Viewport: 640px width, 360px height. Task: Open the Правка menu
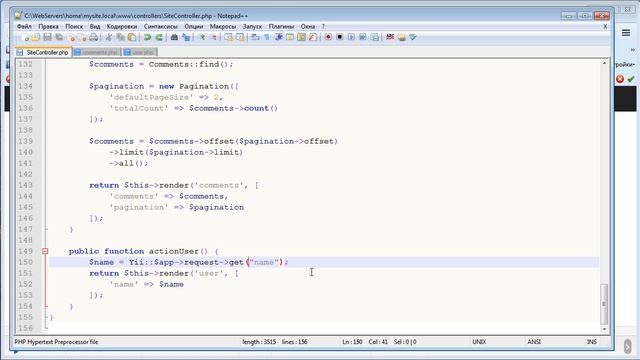point(48,27)
